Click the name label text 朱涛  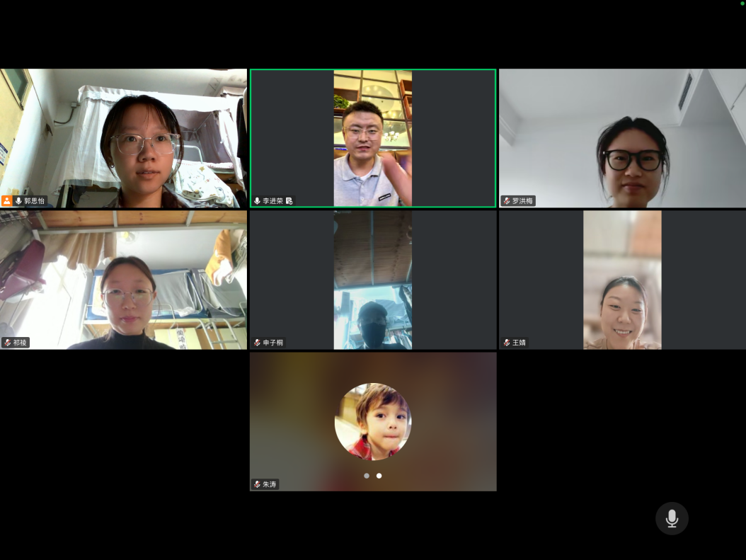269,484
